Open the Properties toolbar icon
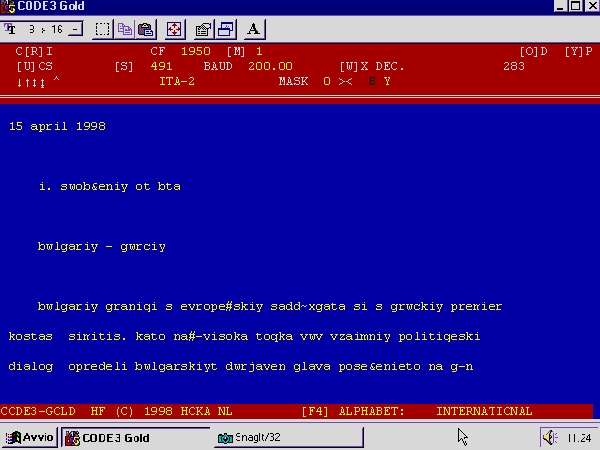Image resolution: width=600 pixels, height=450 pixels. pos(203,29)
